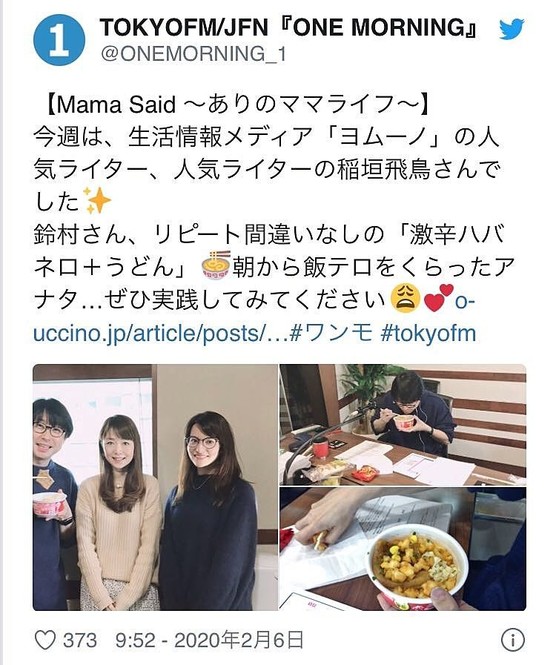Click the Twitter bird logo

click(x=511, y=29)
